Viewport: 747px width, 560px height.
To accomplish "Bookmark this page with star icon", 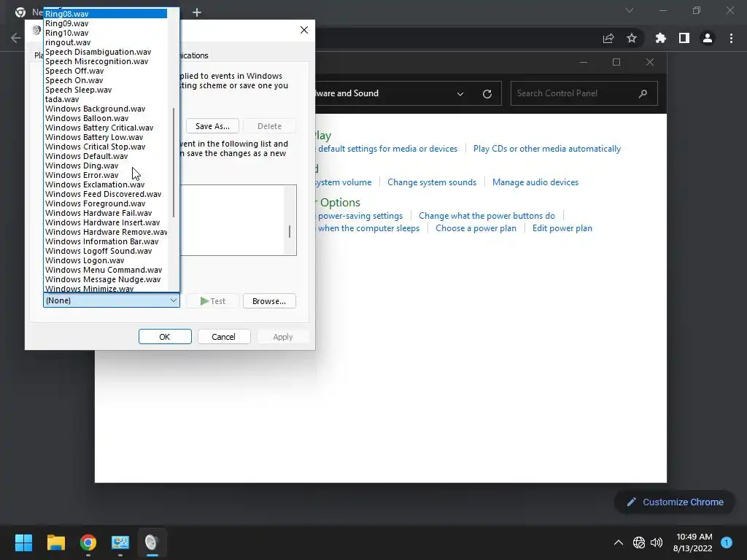I will 632,38.
